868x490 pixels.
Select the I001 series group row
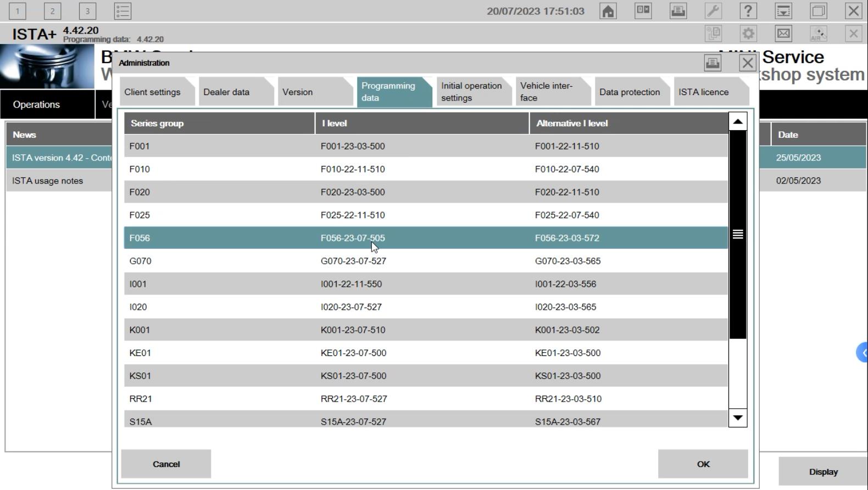point(426,284)
